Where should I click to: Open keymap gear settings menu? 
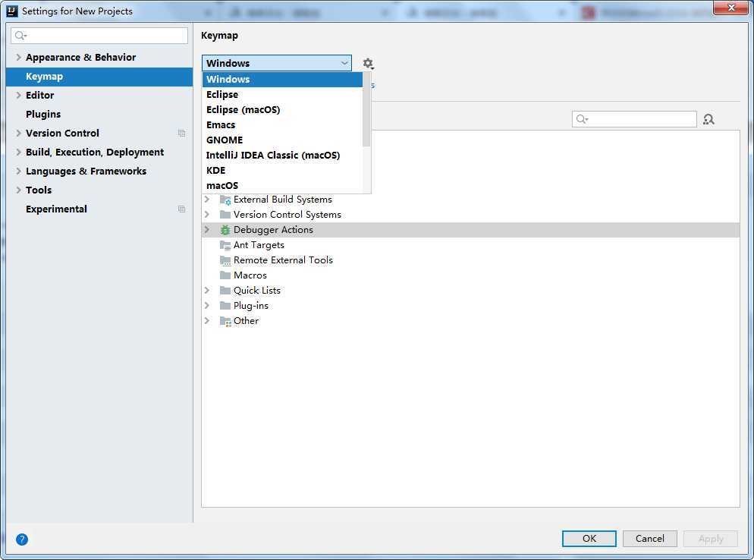[368, 64]
